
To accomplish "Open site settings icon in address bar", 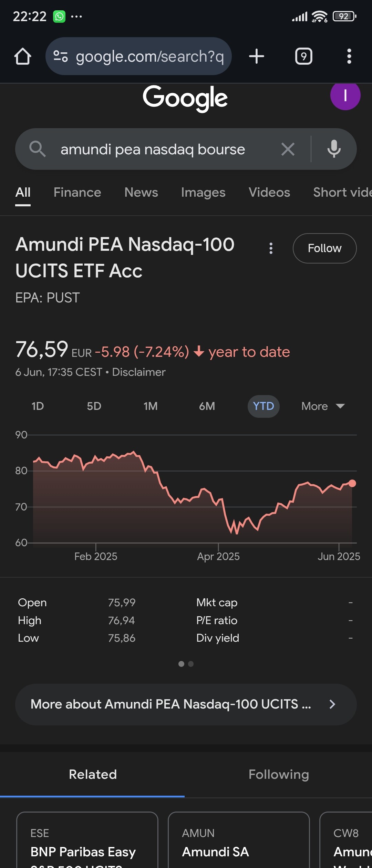I will coord(61,56).
